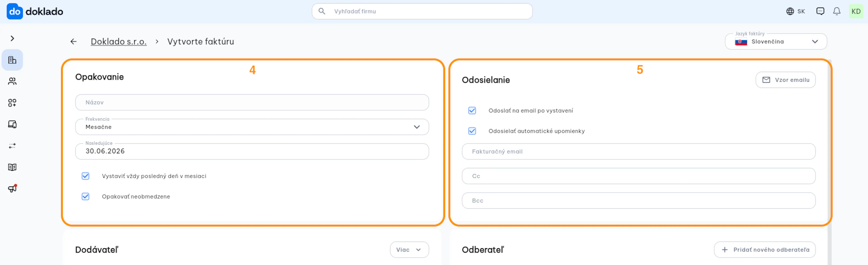The height and width of the screenshot is (265, 868).
Task: Expand the Viac dropdown in Dodávateľ
Action: coord(409,249)
